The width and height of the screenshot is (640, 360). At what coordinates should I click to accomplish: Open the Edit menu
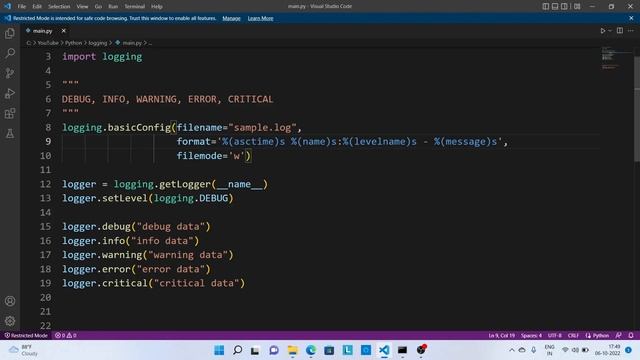[37, 7]
